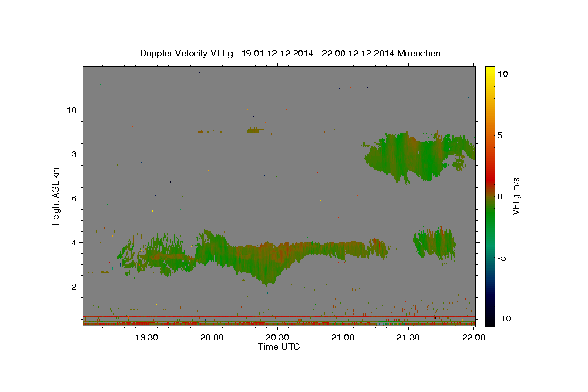This screenshot has width=588, height=392.
Task: Click the height tick label 10
Action: [72, 110]
